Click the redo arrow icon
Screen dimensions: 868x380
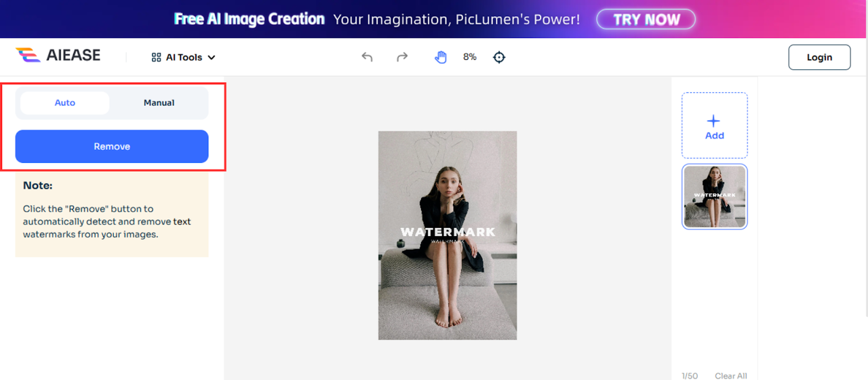pyautogui.click(x=402, y=57)
